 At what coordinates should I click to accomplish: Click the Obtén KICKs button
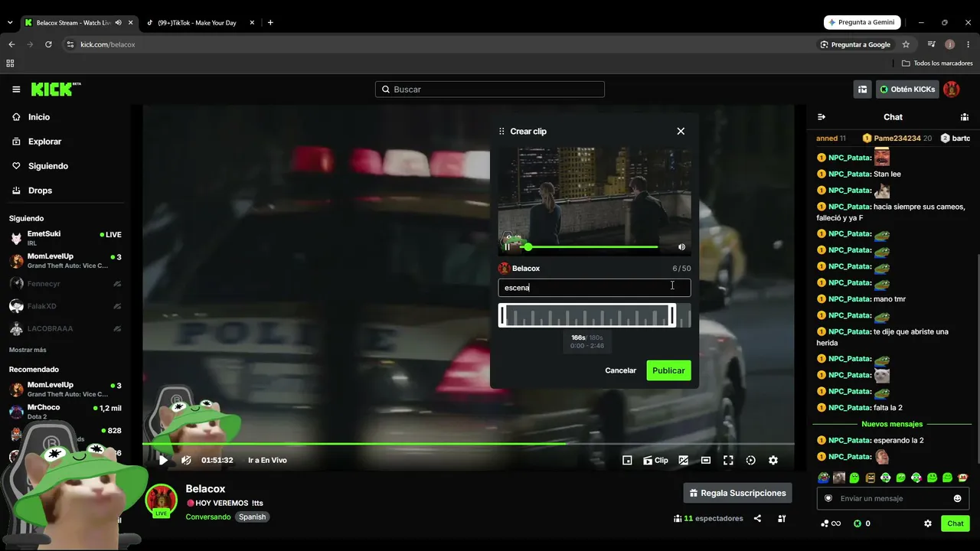click(907, 90)
